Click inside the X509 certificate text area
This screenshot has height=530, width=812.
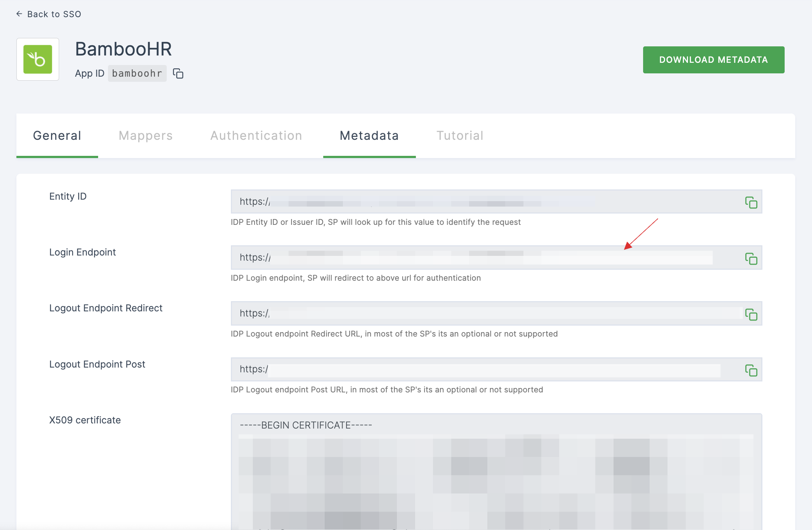coord(496,472)
